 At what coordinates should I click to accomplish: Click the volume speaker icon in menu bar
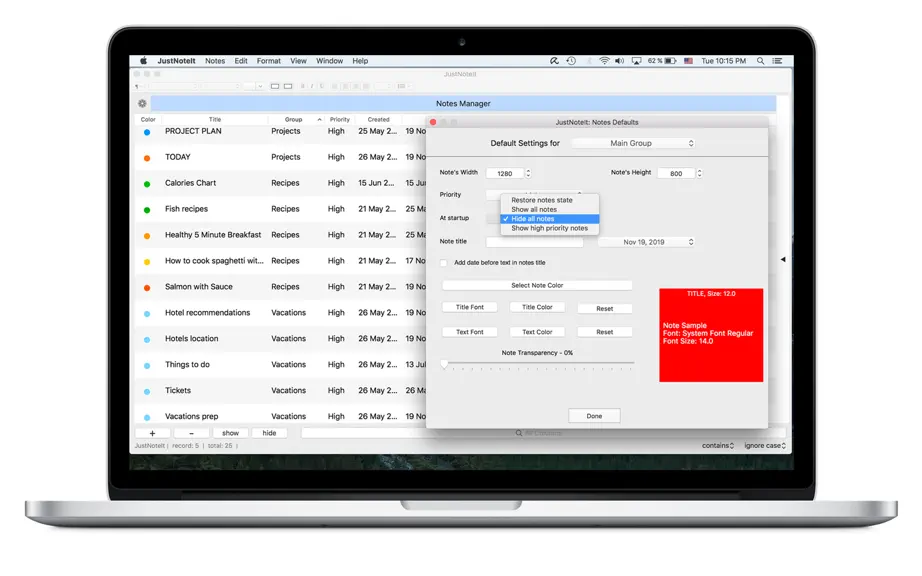tap(619, 61)
